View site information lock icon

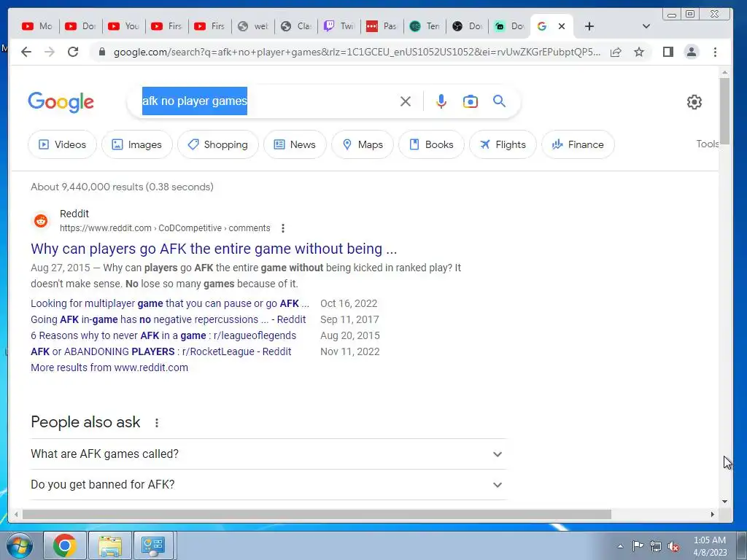point(101,52)
